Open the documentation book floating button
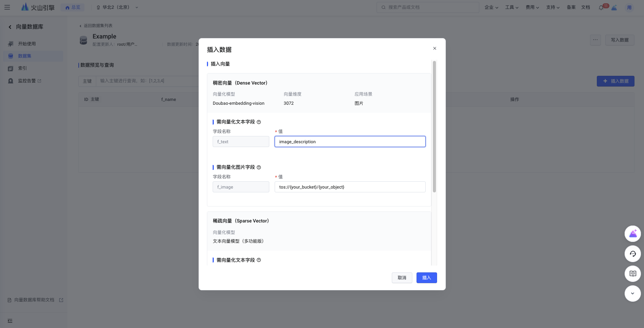The height and width of the screenshot is (328, 644). pos(633,274)
